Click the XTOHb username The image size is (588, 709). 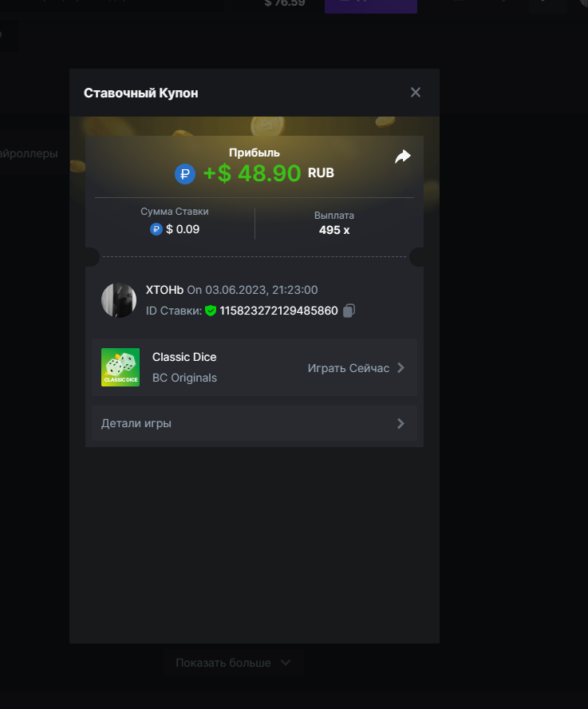click(164, 290)
